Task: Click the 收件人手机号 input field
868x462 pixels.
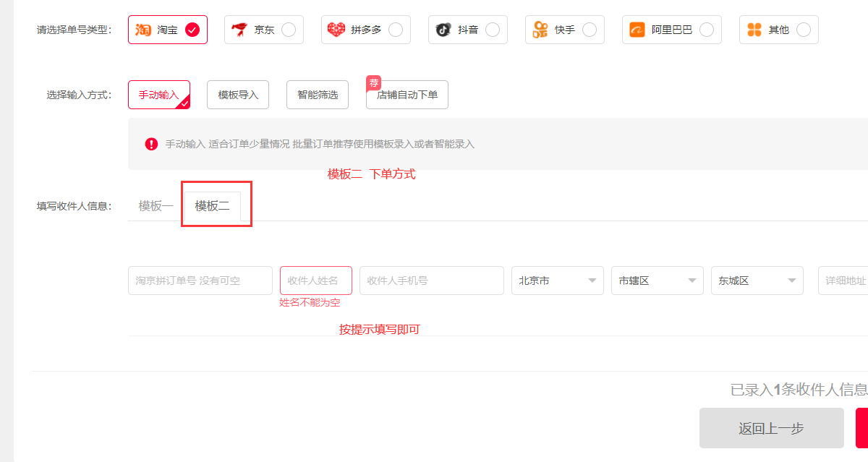Action: [431, 281]
